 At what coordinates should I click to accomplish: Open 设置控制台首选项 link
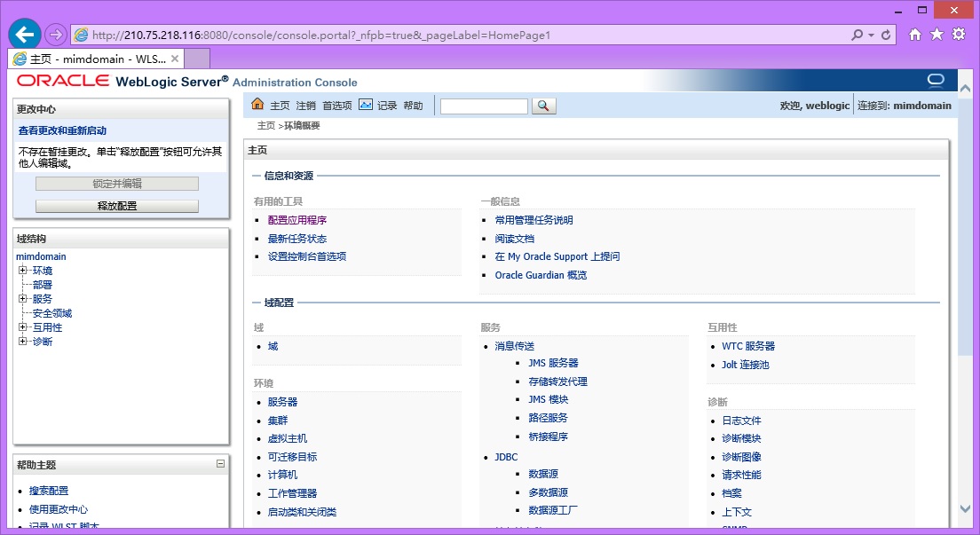click(x=307, y=256)
